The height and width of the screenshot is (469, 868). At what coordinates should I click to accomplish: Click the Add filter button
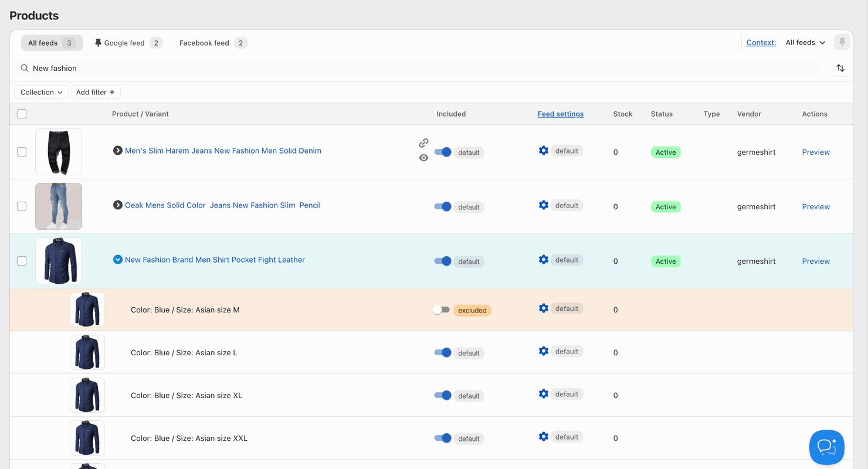pyautogui.click(x=96, y=92)
